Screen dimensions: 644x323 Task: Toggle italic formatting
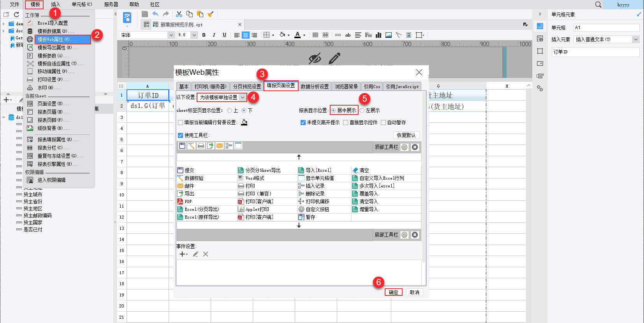click(214, 35)
